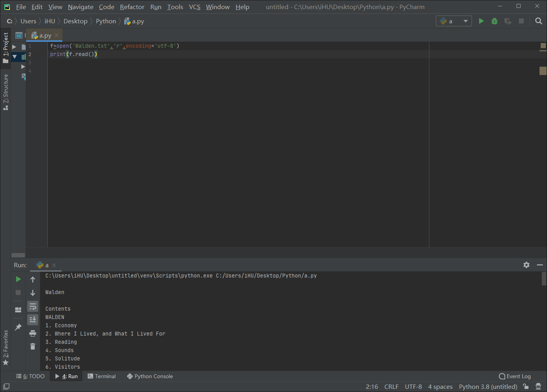
Task: Close the a.py editor tab
Action: click(56, 35)
